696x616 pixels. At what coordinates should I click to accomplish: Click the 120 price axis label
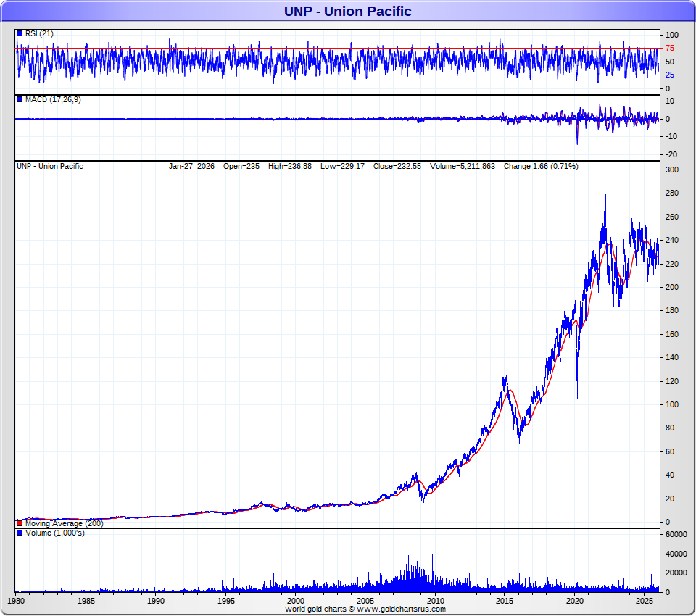pos(672,381)
